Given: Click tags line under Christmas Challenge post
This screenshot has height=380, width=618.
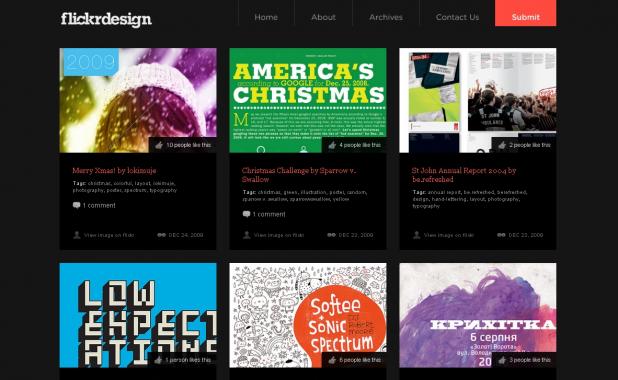Looking at the screenshot, I should (x=305, y=196).
